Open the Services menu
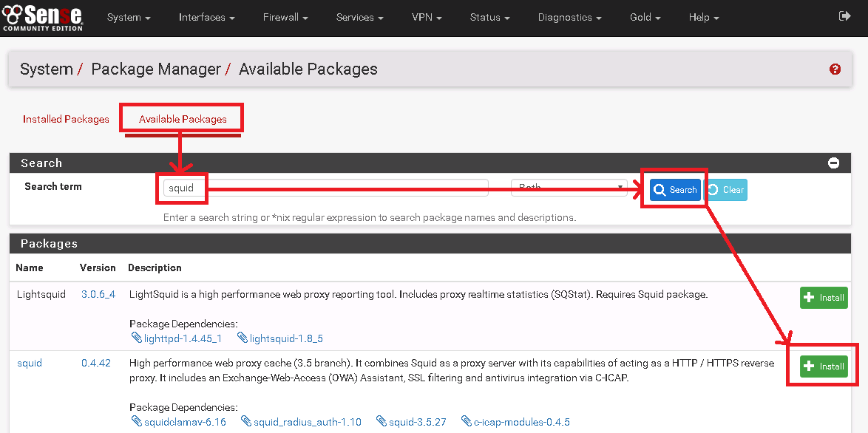The image size is (868, 433). (360, 17)
